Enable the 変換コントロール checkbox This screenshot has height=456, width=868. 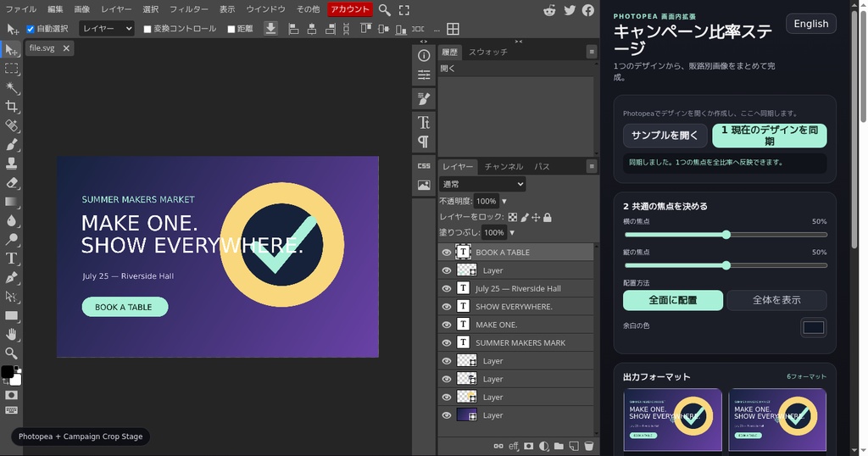click(x=147, y=29)
